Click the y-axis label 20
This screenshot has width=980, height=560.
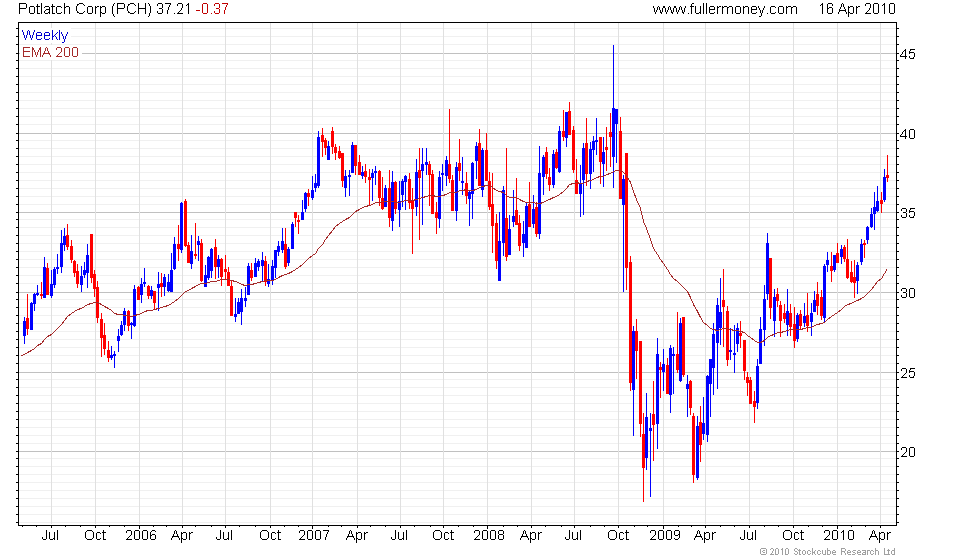click(908, 452)
